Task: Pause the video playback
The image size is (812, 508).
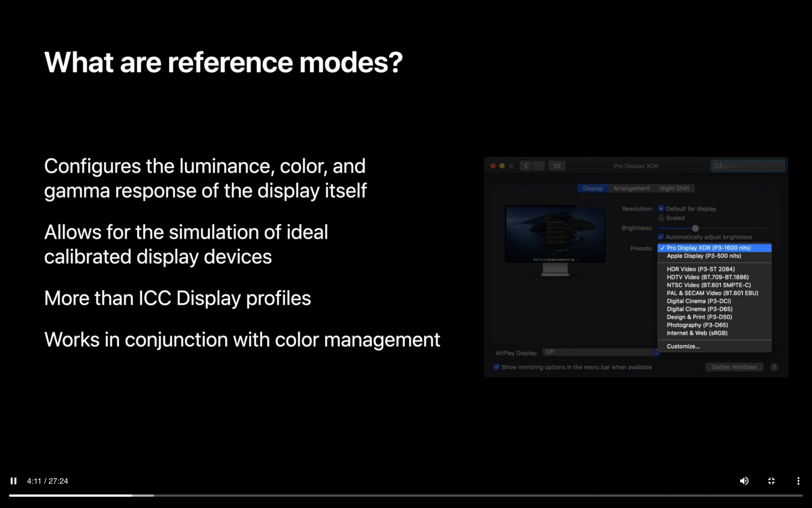Action: 13,481
